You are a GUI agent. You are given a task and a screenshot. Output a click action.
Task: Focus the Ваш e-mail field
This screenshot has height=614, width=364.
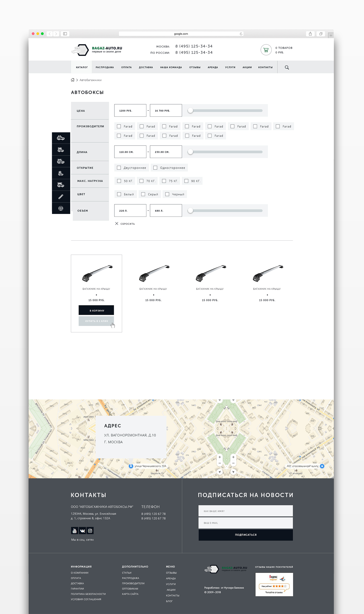tap(246, 523)
